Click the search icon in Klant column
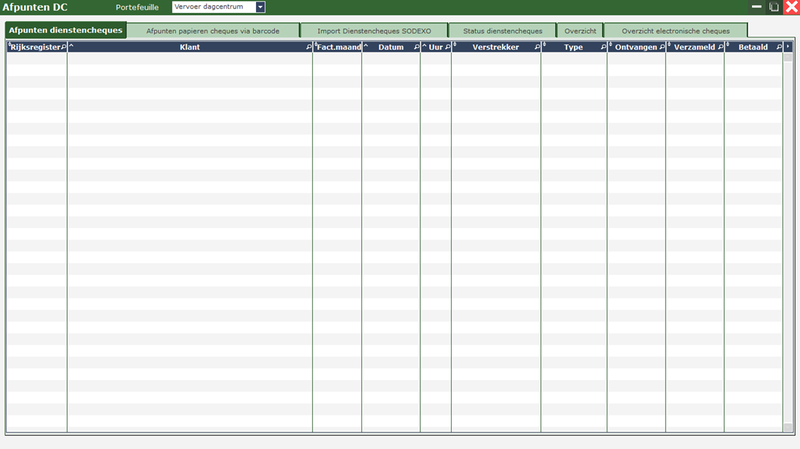Viewport: 800px width, 449px height. click(308, 47)
